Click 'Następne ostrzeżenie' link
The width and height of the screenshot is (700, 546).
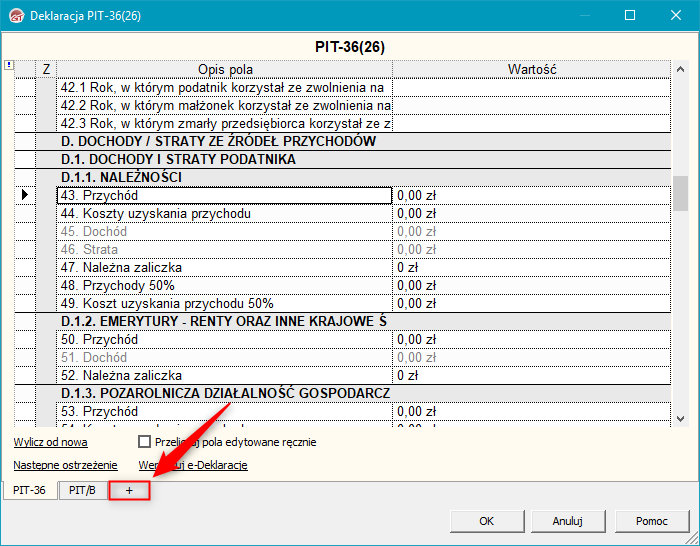(x=65, y=465)
